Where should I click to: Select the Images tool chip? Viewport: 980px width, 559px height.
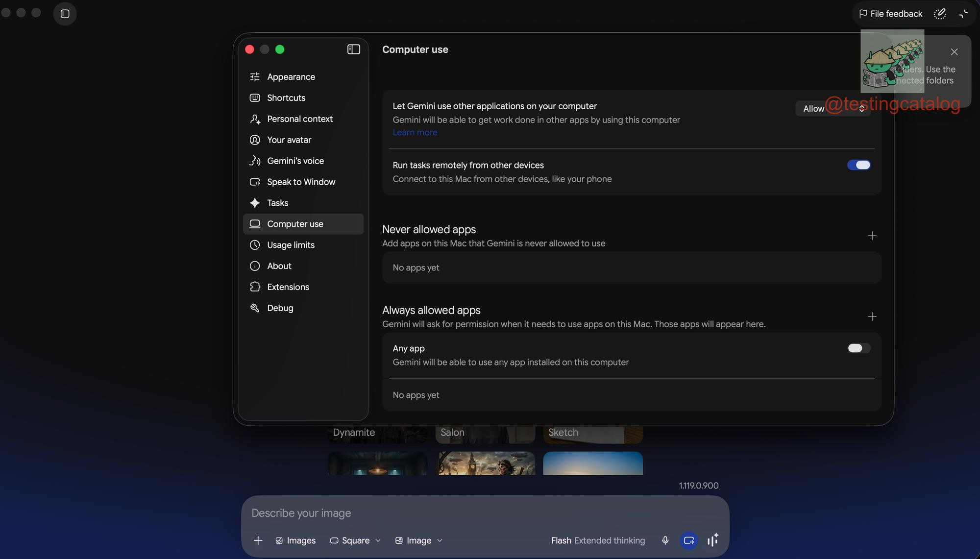coord(295,540)
